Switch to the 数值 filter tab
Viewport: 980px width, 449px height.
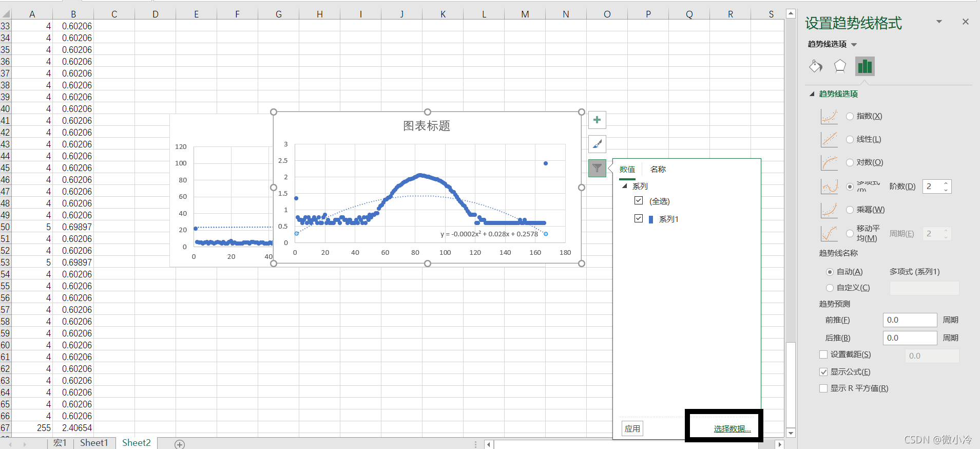pyautogui.click(x=627, y=170)
